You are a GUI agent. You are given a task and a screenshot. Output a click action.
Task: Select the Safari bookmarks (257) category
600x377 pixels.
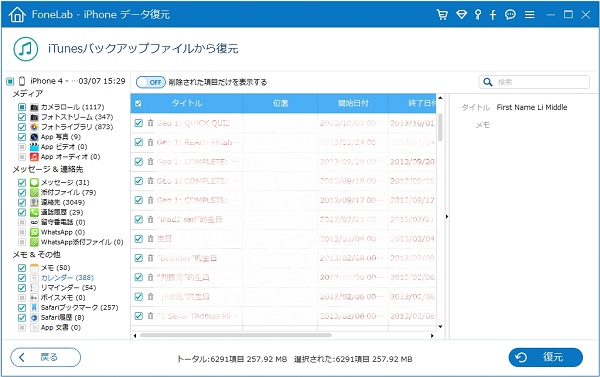click(x=80, y=308)
